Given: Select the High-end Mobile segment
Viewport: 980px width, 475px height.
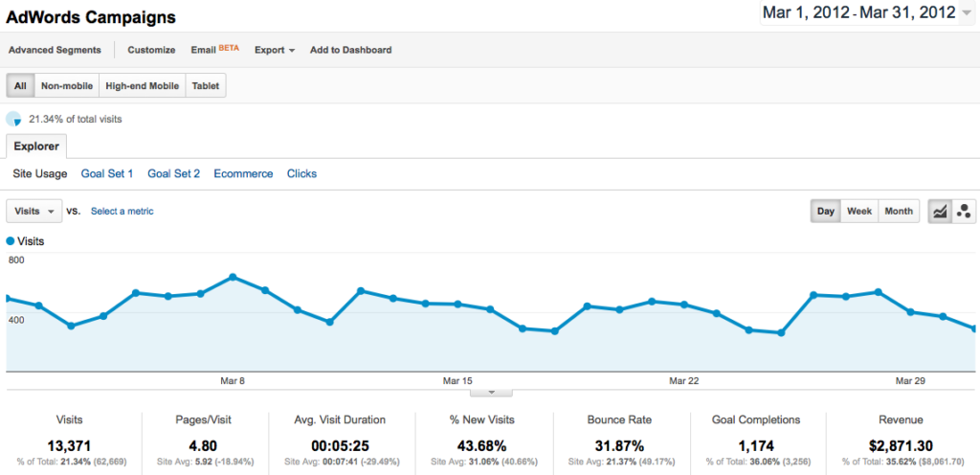Looking at the screenshot, I should point(143,85).
